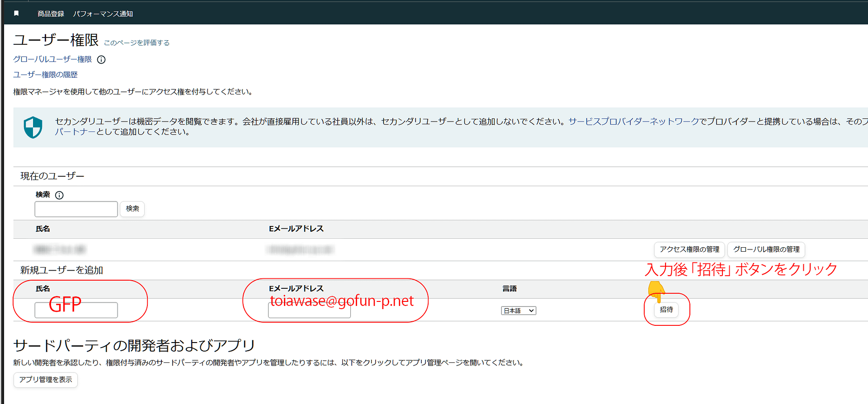Click the 検索 button

click(x=132, y=209)
